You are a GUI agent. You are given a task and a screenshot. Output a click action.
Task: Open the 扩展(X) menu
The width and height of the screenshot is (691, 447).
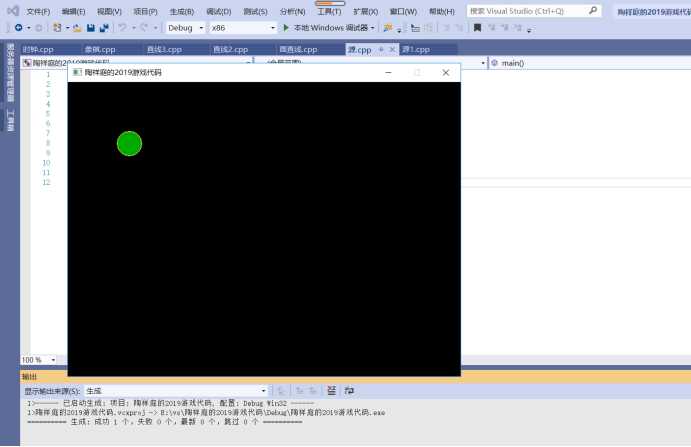pyautogui.click(x=365, y=11)
